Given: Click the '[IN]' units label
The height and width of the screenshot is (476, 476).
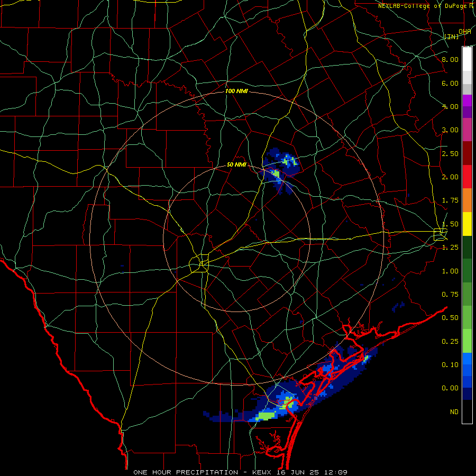Looking at the screenshot, I should coord(452,36).
